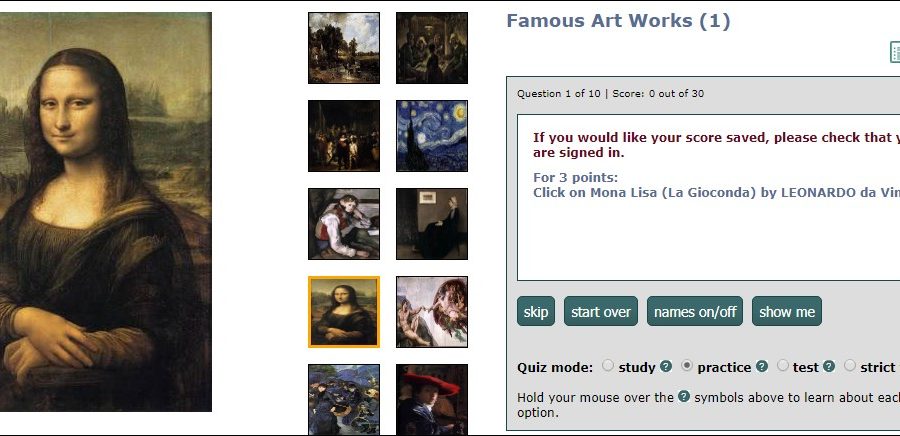Image resolution: width=900 pixels, height=436 pixels.
Task: Restart the quiz with start over
Action: (x=601, y=311)
